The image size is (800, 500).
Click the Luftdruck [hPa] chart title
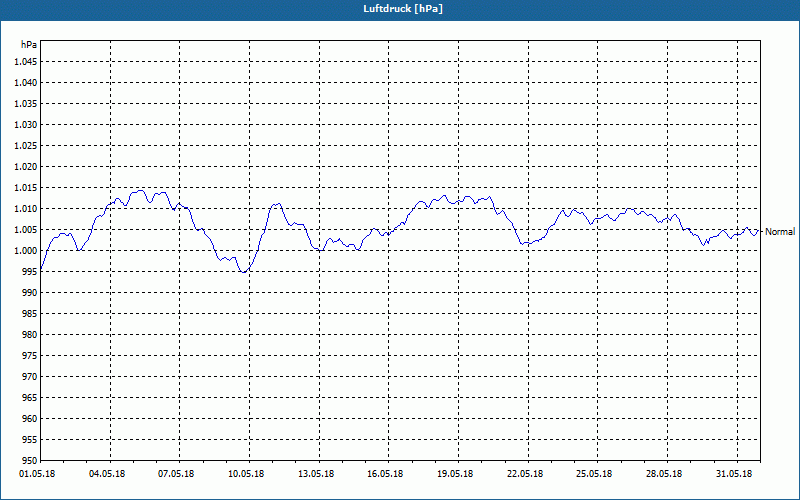(403, 9)
